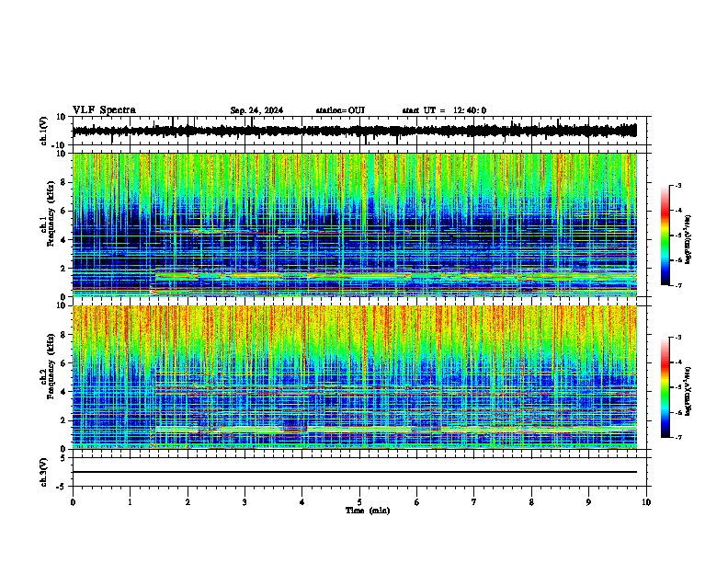Click the ch.2 log(PSD) color scale bar
The width and height of the screenshot is (728, 563).
click(665, 387)
